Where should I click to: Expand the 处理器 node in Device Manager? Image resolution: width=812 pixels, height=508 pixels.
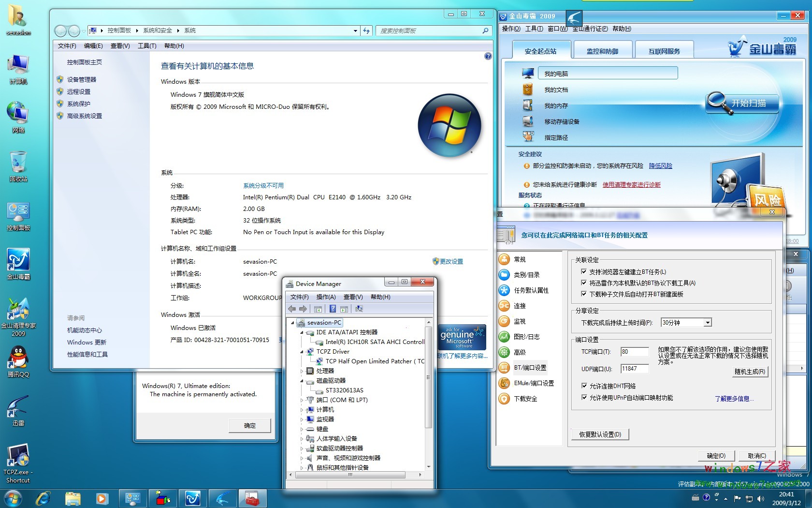click(x=302, y=371)
